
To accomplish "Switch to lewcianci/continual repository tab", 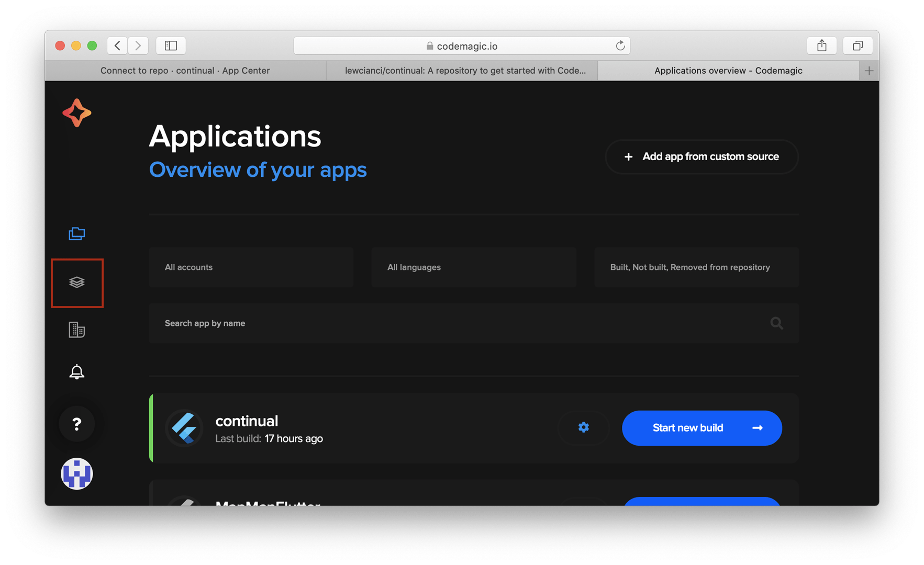I will pyautogui.click(x=462, y=71).
